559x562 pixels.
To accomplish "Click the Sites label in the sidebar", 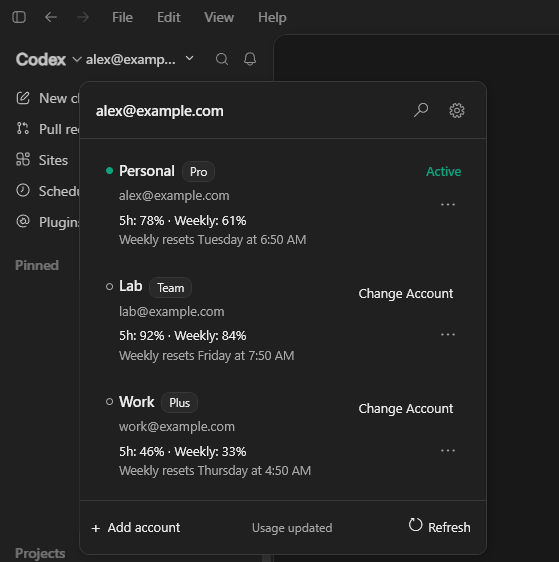I will point(53,160).
